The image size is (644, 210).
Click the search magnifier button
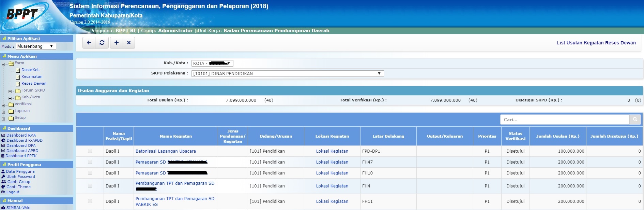pyautogui.click(x=635, y=120)
